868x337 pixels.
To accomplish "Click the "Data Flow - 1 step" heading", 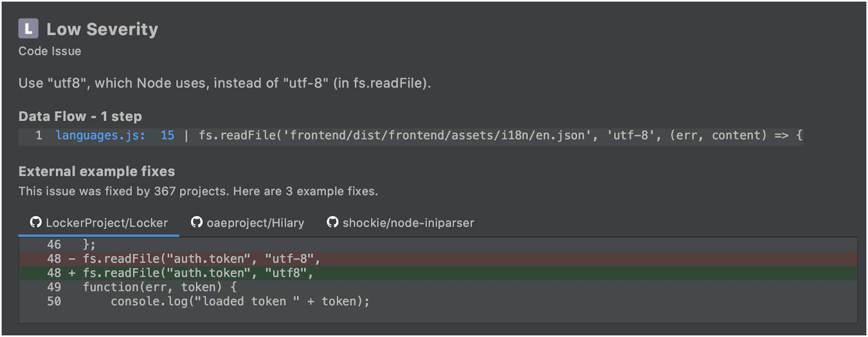I will pos(80,117).
